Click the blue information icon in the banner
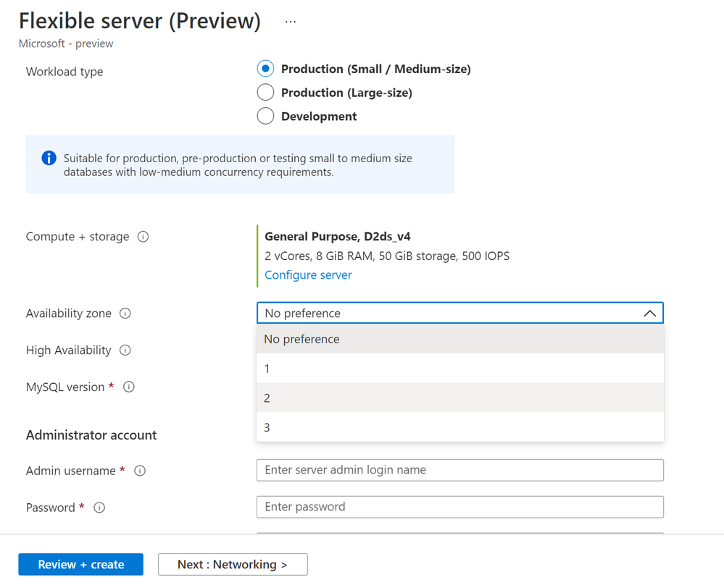The image size is (724, 588). click(x=49, y=158)
